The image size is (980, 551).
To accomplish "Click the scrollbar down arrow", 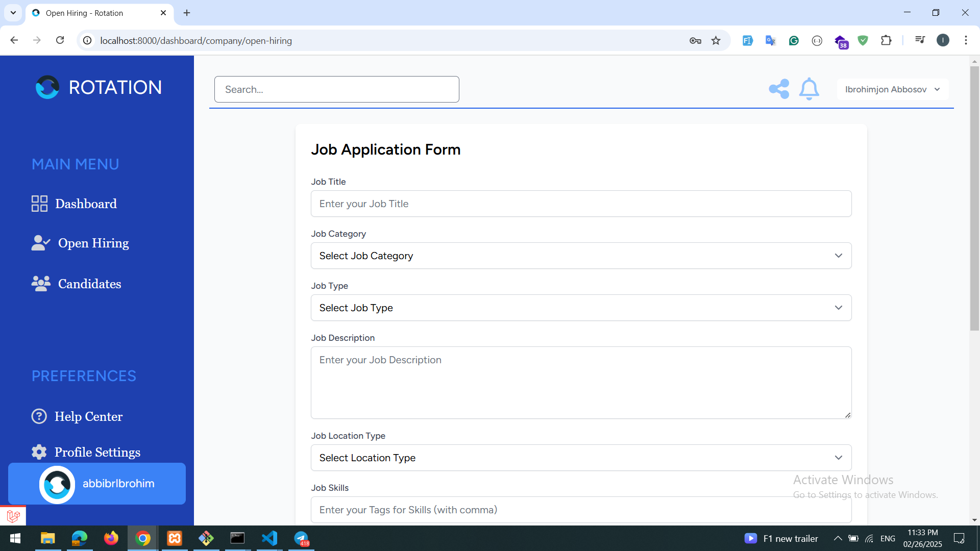I will point(974,520).
